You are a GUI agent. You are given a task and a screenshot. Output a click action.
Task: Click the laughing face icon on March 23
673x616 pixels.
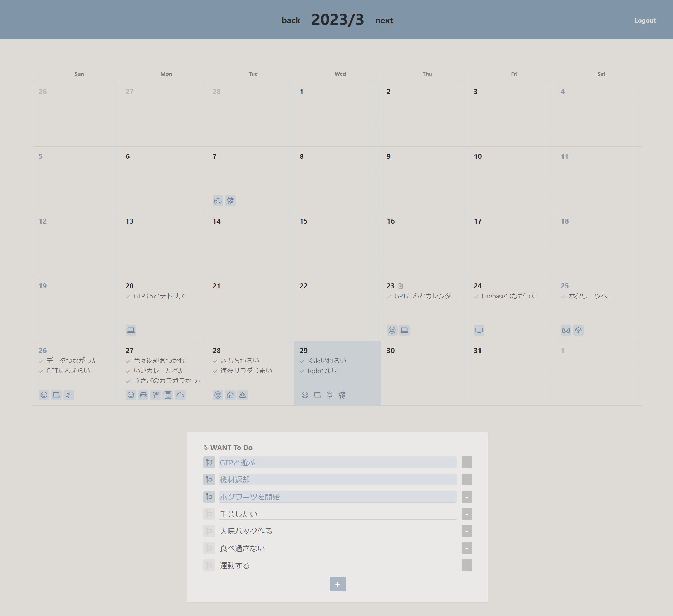click(x=392, y=330)
